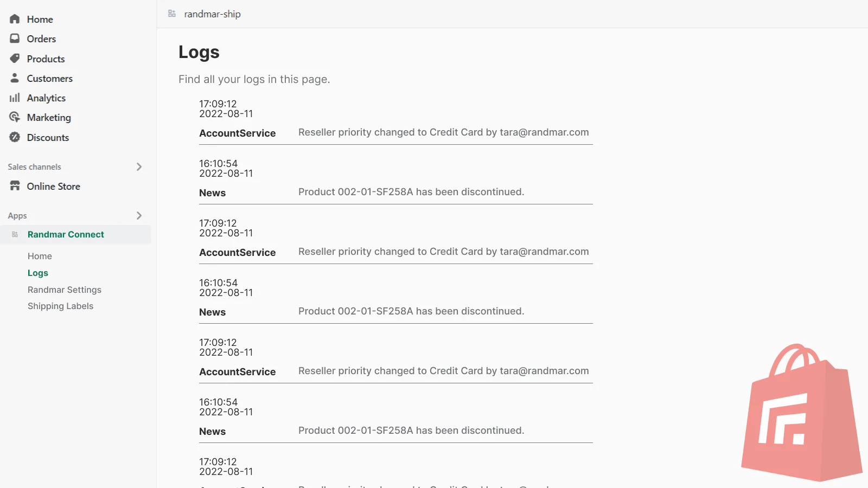Click the Online Store storefront icon
Viewport: 868px width, 488px height.
pos(15,186)
